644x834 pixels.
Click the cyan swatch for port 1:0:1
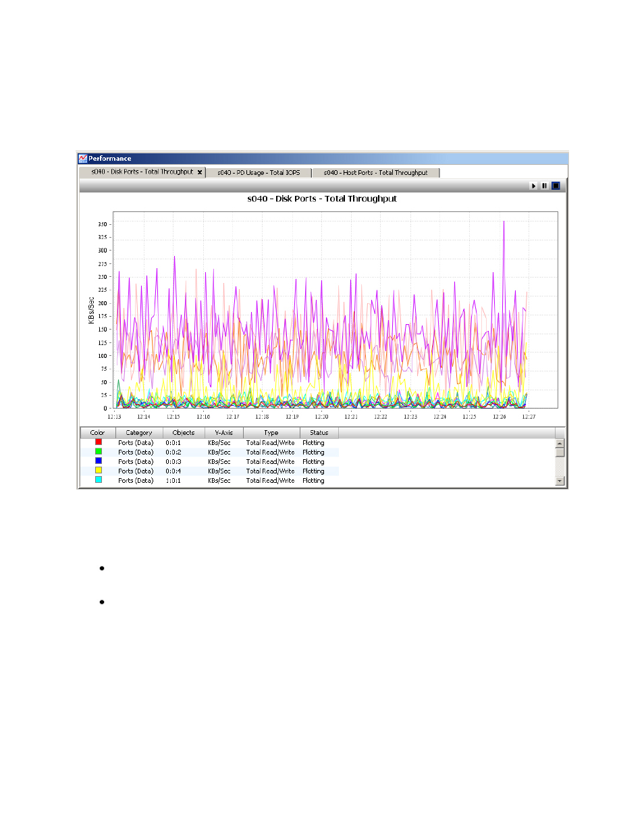[x=99, y=479]
